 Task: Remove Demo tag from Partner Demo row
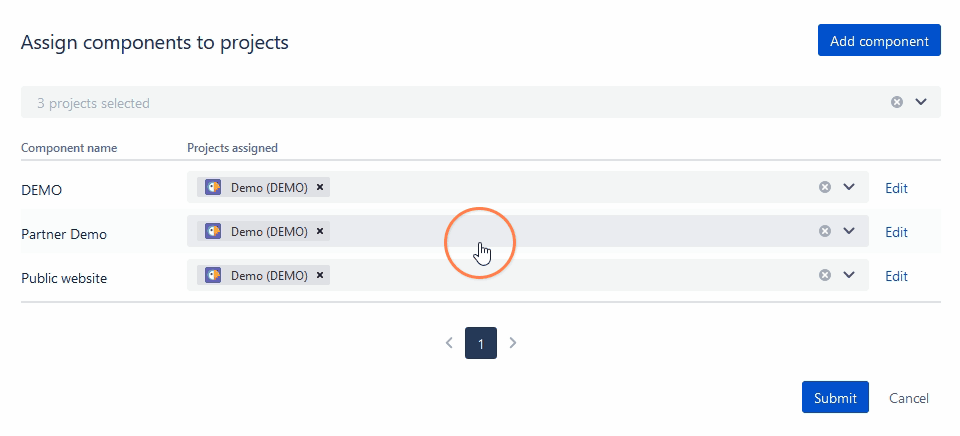pyautogui.click(x=320, y=231)
